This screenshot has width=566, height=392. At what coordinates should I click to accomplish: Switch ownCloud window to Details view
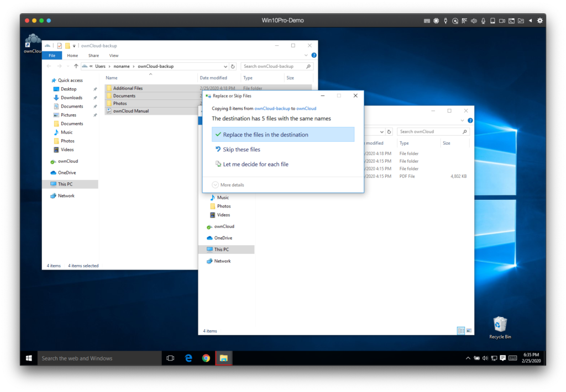tap(460, 330)
